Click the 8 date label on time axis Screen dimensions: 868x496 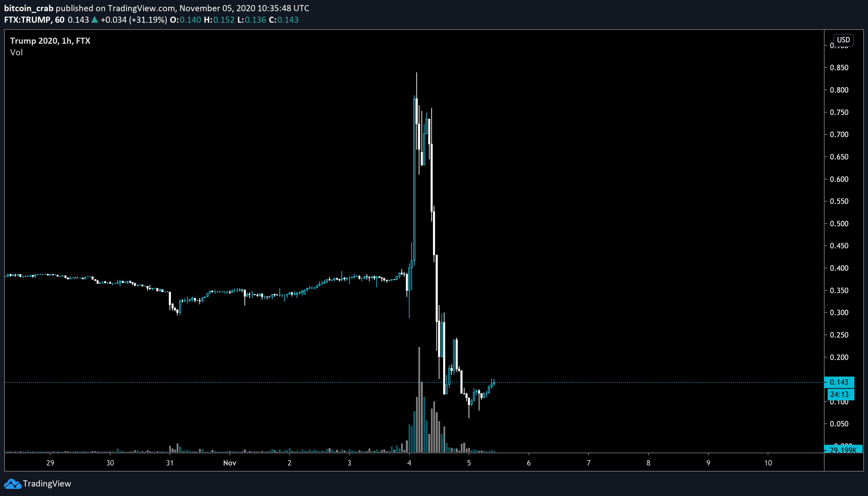[x=648, y=463]
